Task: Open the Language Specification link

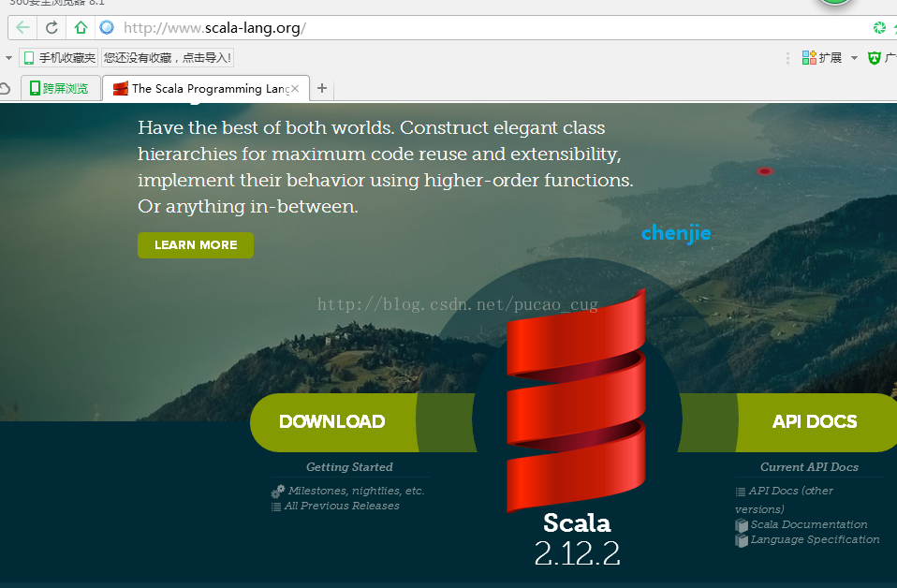Action: pyautogui.click(x=816, y=539)
